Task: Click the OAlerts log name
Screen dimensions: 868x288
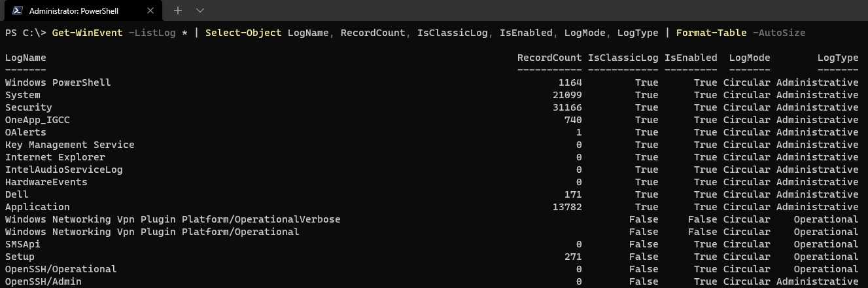Action: (26, 132)
